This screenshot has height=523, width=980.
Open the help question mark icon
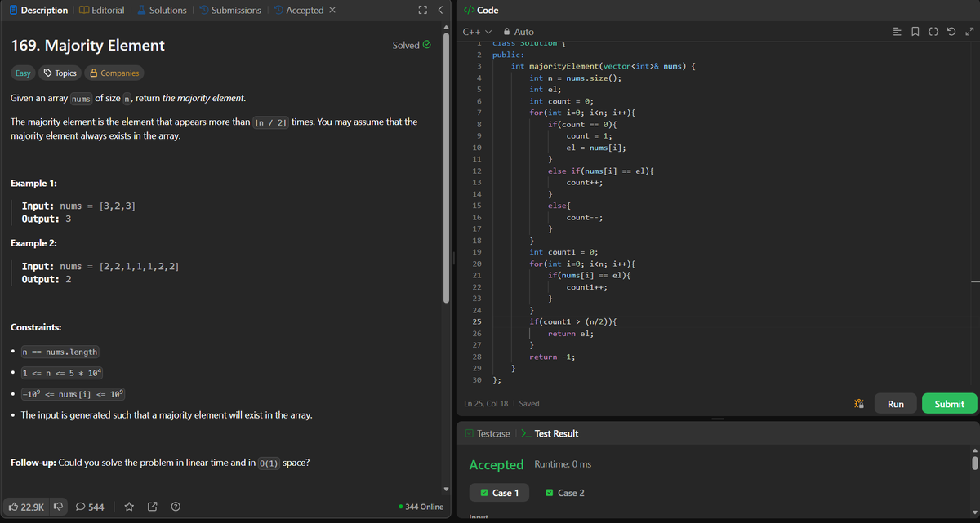click(x=176, y=507)
